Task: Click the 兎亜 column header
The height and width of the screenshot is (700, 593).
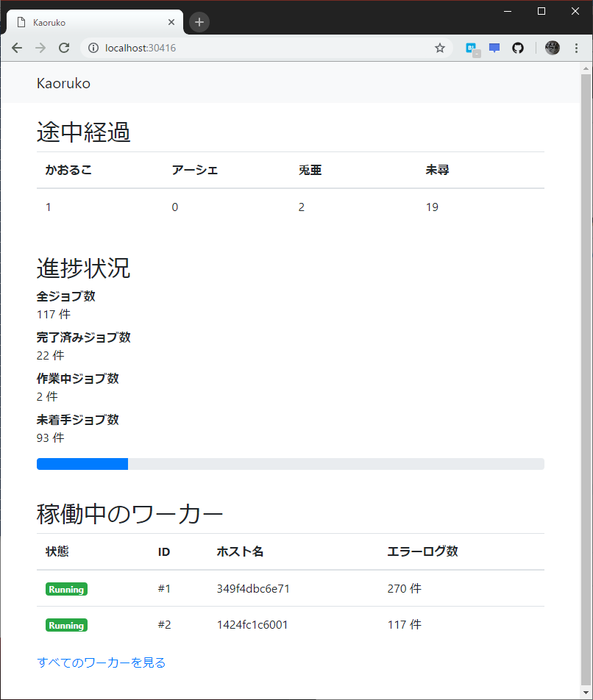Action: click(310, 170)
